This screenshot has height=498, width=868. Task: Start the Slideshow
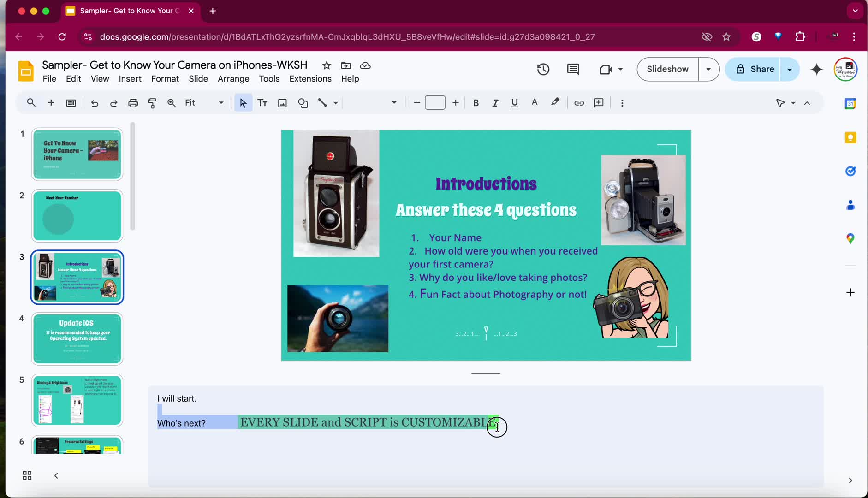[x=668, y=69]
